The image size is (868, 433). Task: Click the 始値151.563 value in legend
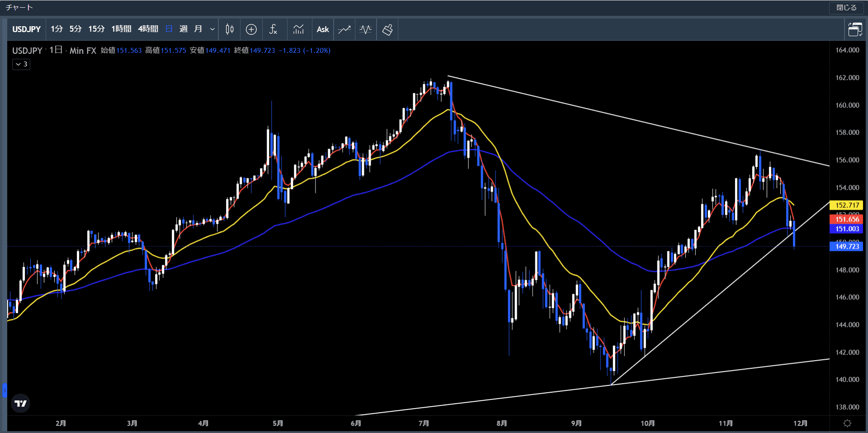pyautogui.click(x=121, y=51)
